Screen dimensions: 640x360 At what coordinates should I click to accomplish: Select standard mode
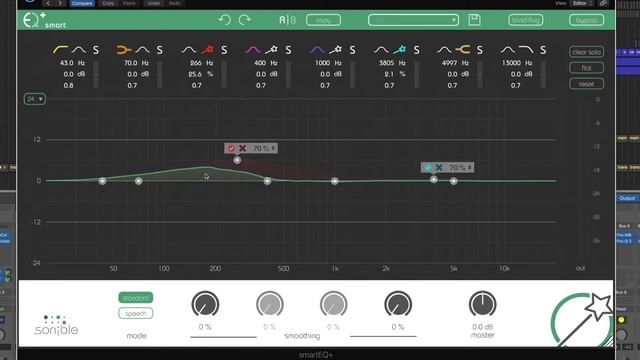[x=136, y=298]
